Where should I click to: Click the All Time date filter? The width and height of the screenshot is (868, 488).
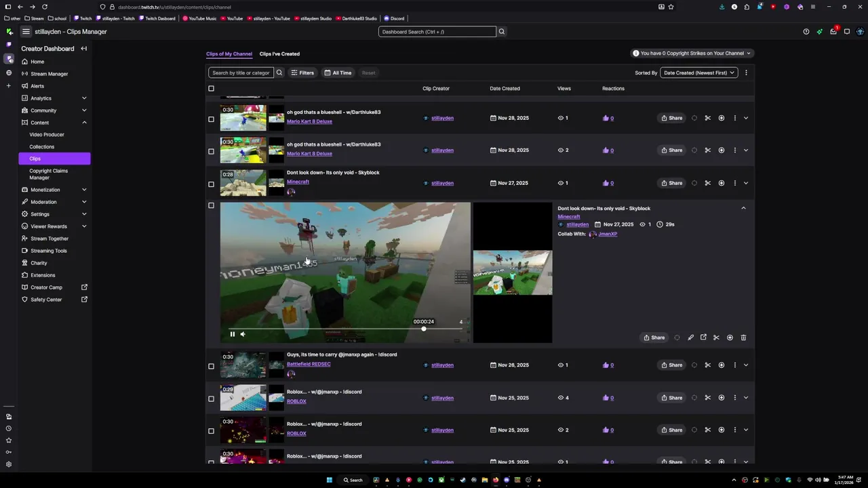(x=338, y=73)
